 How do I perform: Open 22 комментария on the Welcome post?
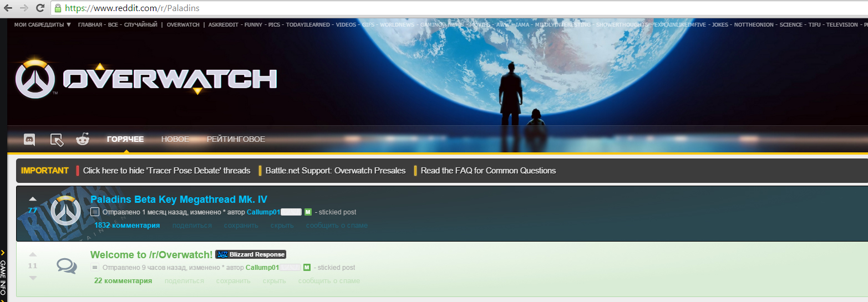[123, 281]
